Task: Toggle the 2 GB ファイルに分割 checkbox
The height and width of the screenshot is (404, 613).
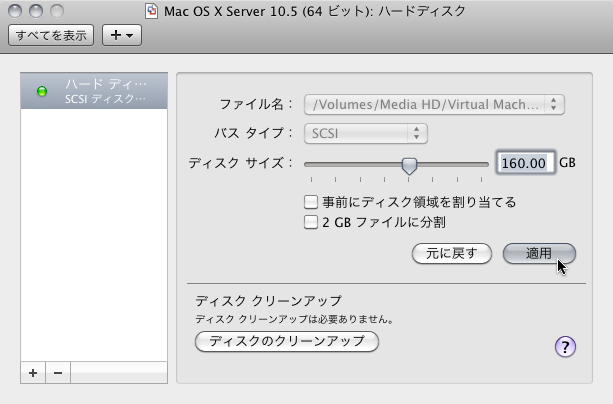Action: click(311, 222)
